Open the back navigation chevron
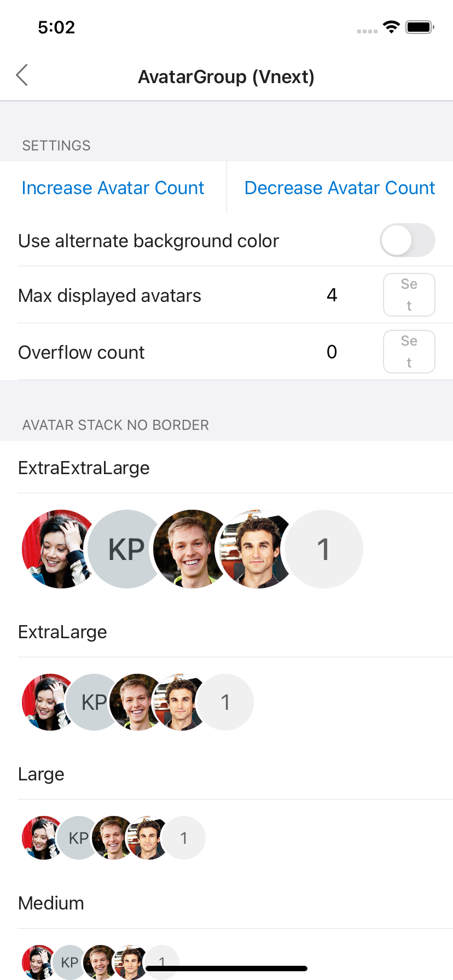453x980 pixels. coord(22,75)
